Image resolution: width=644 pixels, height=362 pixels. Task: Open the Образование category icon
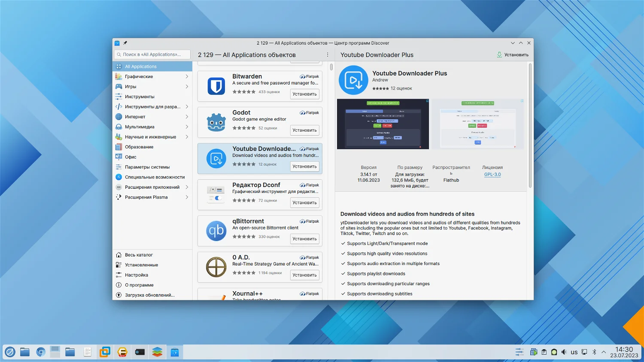(x=119, y=147)
